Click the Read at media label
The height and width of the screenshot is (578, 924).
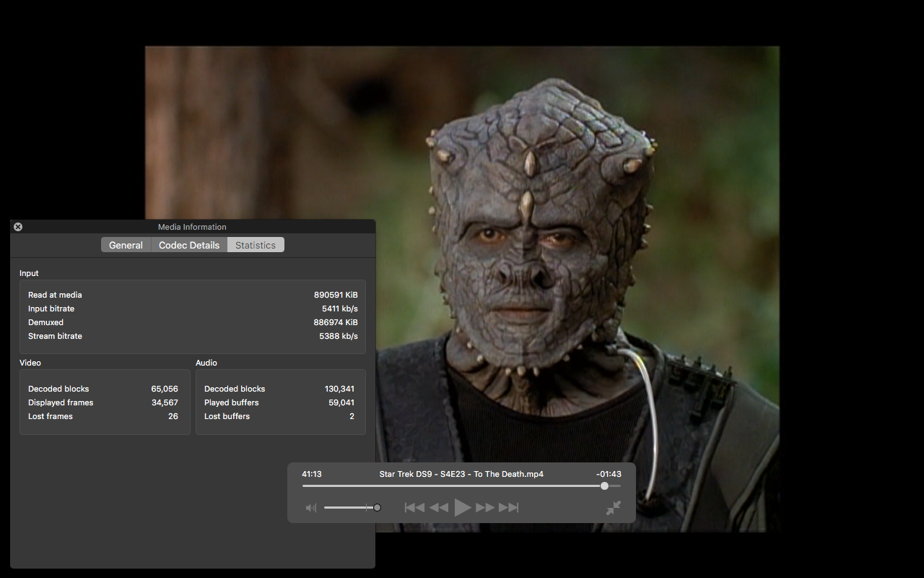55,295
